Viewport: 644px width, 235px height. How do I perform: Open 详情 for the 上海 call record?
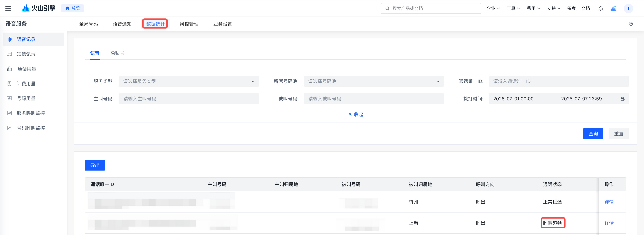pos(609,223)
